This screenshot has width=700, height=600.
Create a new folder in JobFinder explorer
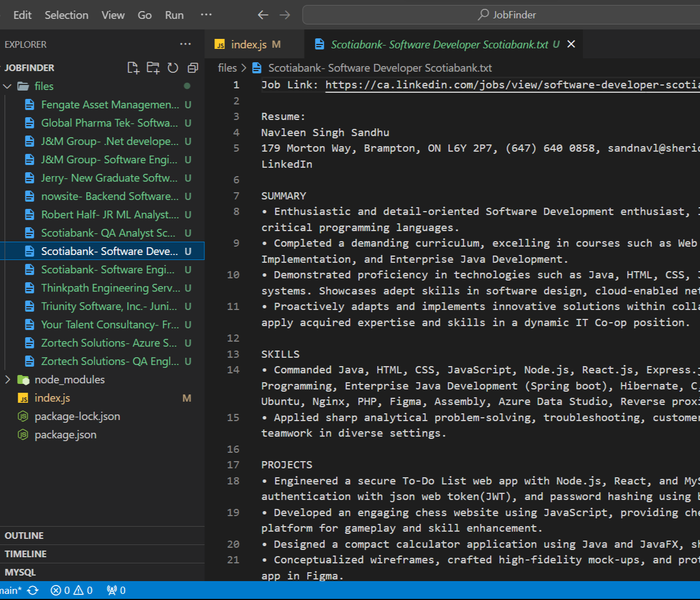pos(153,68)
